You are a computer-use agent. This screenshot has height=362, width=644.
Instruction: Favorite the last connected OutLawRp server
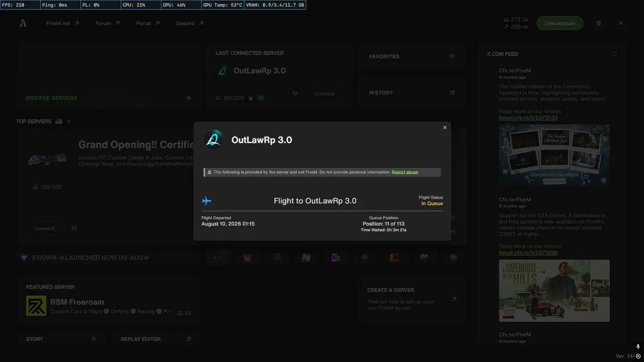pyautogui.click(x=295, y=94)
